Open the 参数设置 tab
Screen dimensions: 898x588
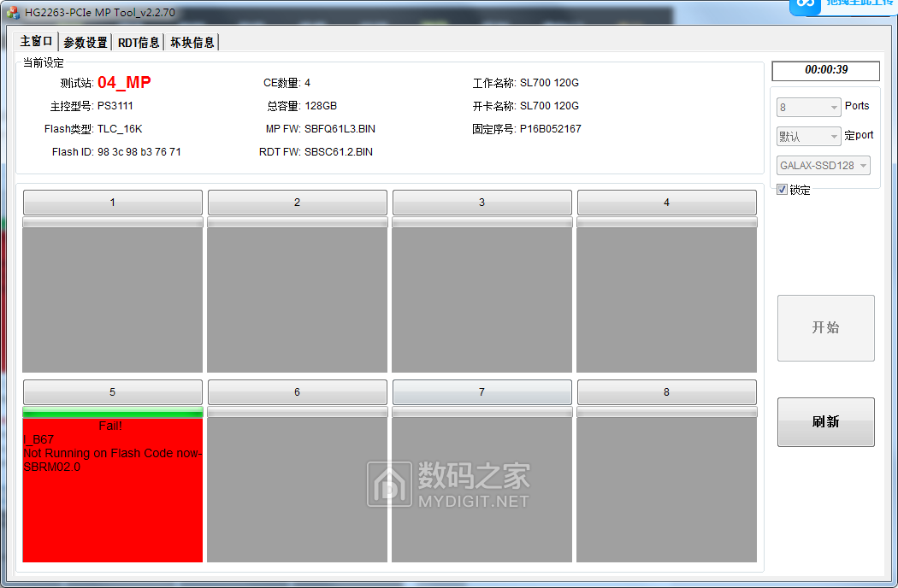coord(86,43)
